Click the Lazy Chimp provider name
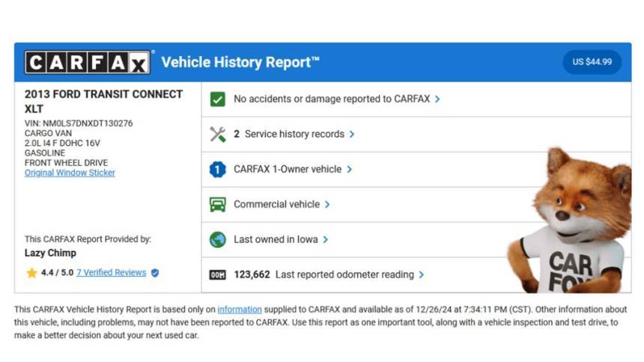 pos(50,253)
